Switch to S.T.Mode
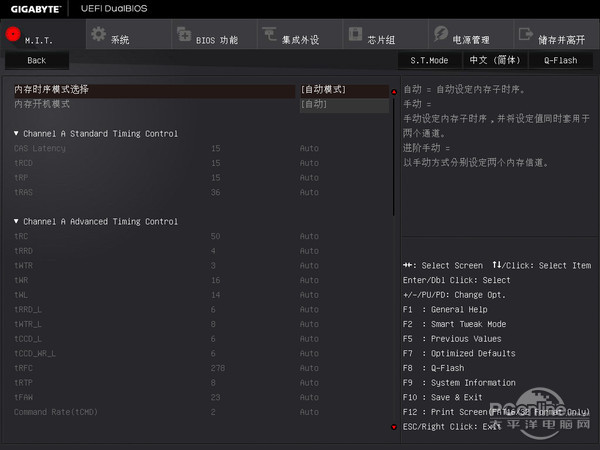The width and height of the screenshot is (600, 450). [429, 60]
